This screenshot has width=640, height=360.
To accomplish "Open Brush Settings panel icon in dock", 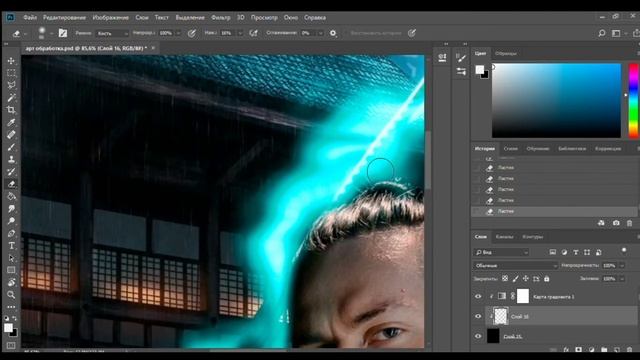I will (461, 58).
